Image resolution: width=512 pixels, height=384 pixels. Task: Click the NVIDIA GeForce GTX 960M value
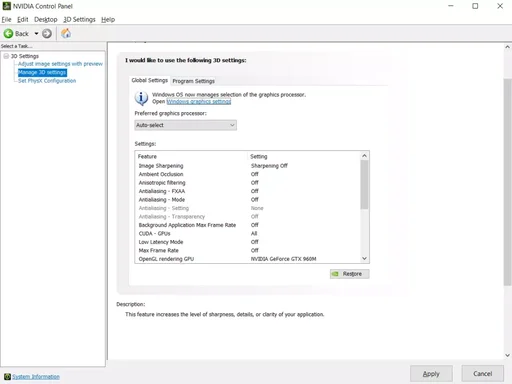pos(284,259)
